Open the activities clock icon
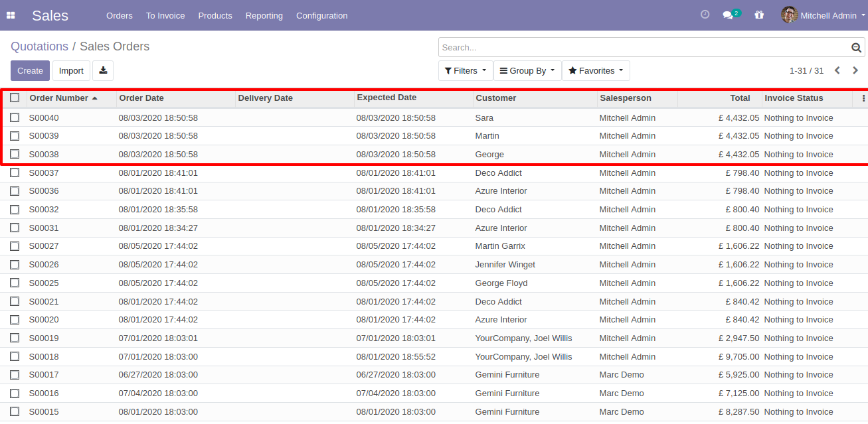 705,15
